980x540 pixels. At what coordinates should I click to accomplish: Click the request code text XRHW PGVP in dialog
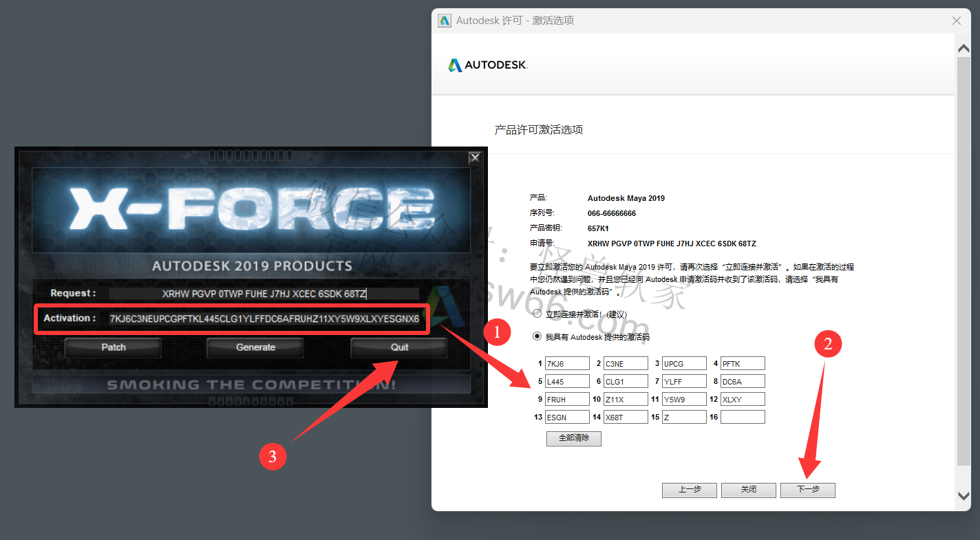[x=672, y=244]
